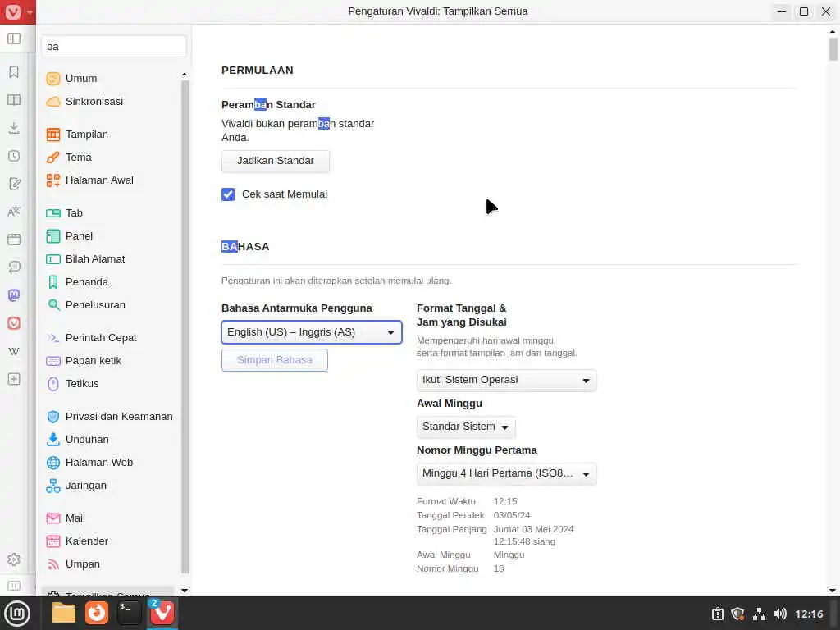The height and width of the screenshot is (630, 840).
Task: Click the panel toggle icon at bottom-left
Action: [14, 586]
